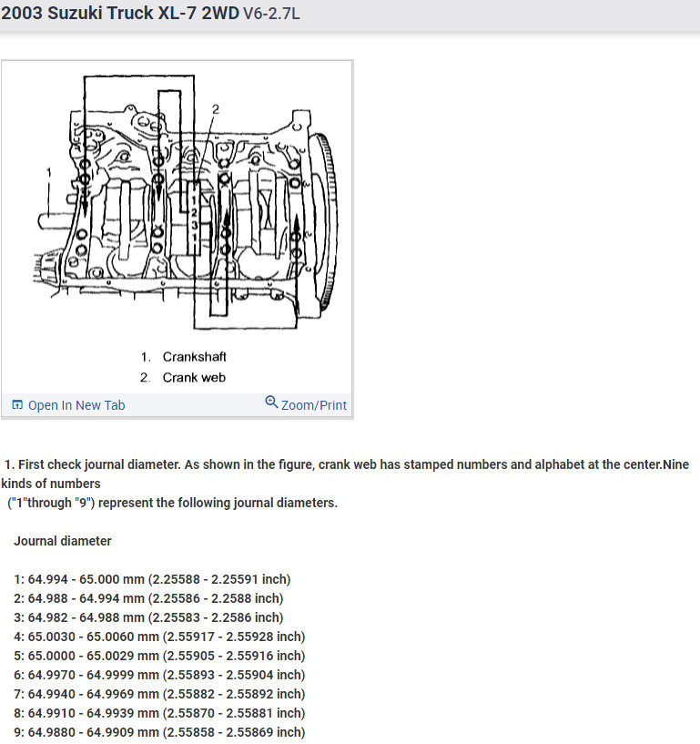Click the line starting '5: 65.0000 - 65.0029 mm'

(x=159, y=656)
